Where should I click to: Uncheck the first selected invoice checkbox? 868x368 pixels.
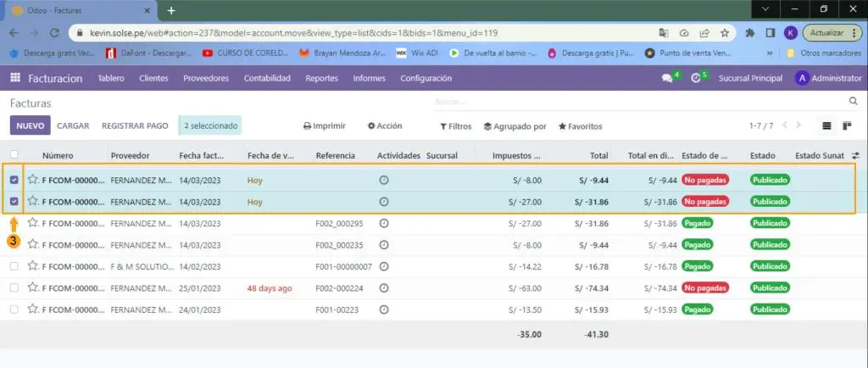[x=14, y=180]
